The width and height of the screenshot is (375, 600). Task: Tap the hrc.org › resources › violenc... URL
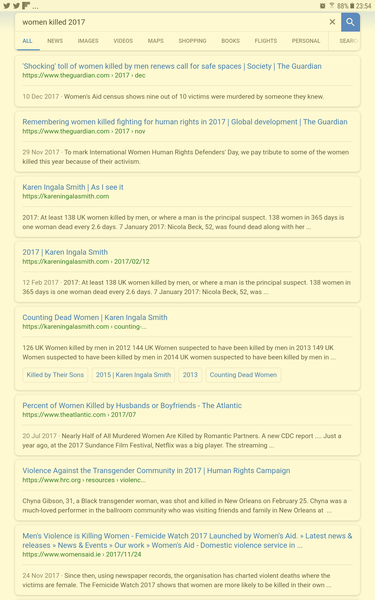tap(84, 480)
